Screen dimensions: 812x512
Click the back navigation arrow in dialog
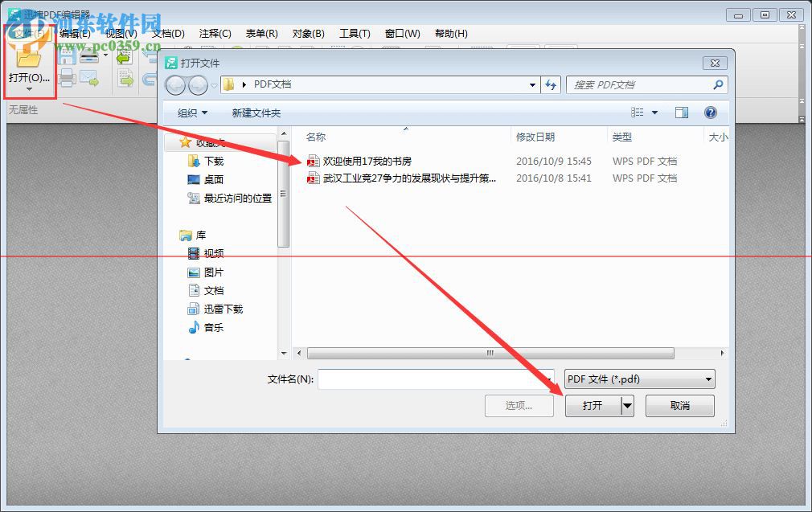tap(175, 85)
